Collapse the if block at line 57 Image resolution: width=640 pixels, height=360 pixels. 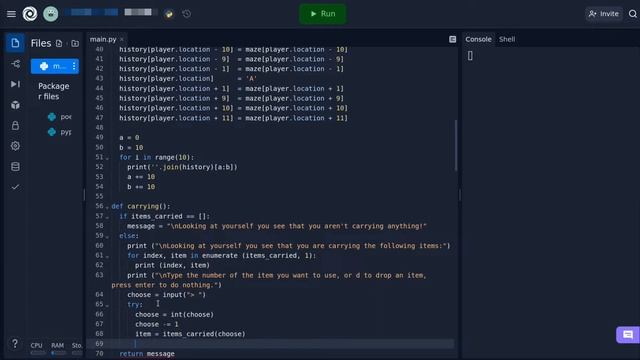(107, 217)
